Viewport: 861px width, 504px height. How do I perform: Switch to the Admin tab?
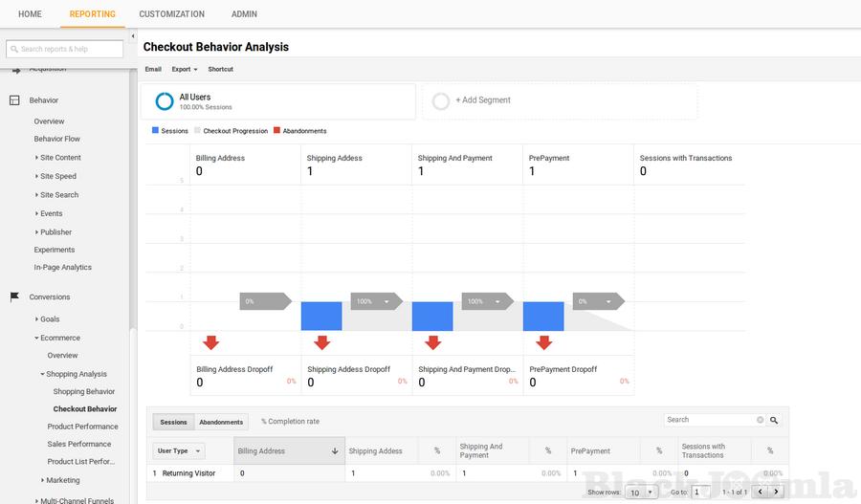point(244,14)
